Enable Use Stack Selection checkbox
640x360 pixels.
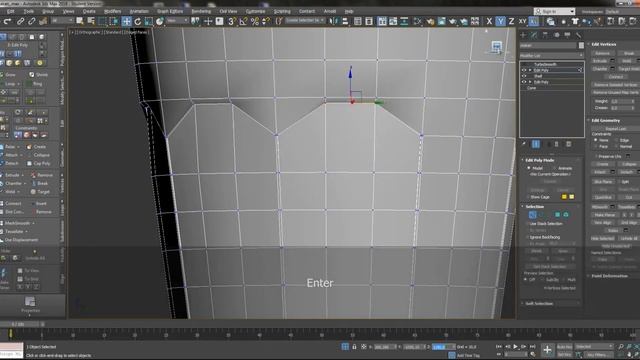[x=527, y=224]
